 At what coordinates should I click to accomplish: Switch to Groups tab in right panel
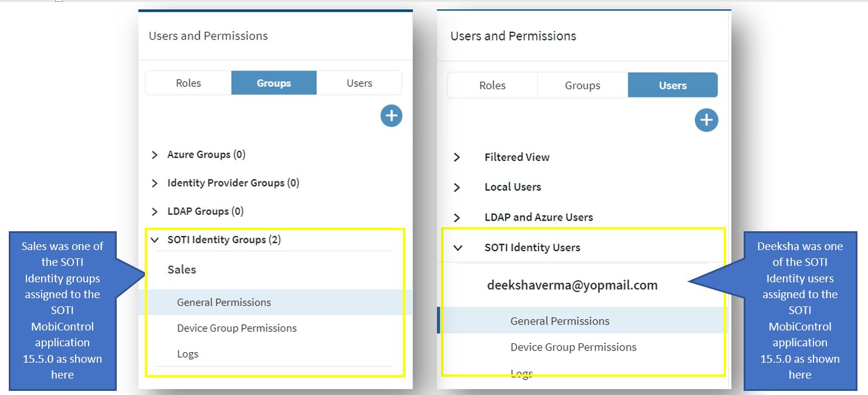582,86
